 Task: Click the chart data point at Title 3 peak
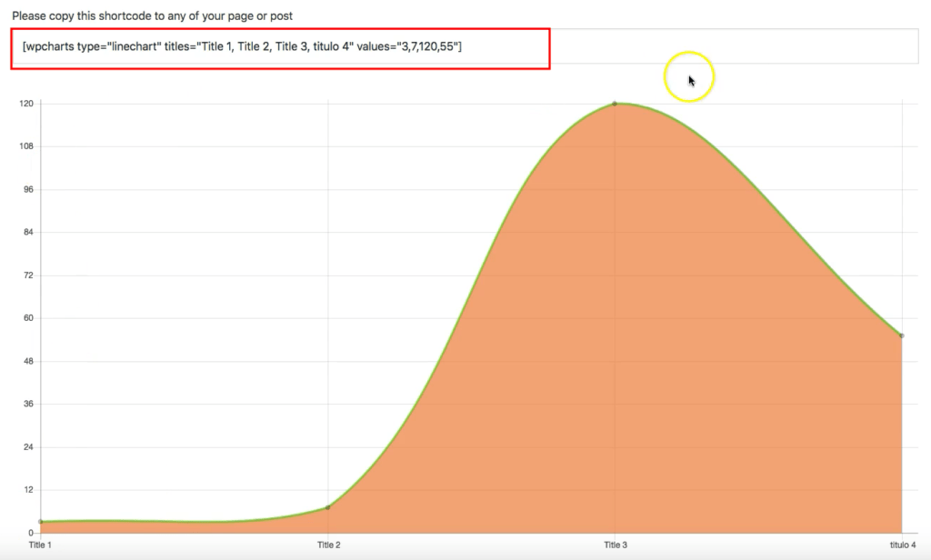[615, 104]
